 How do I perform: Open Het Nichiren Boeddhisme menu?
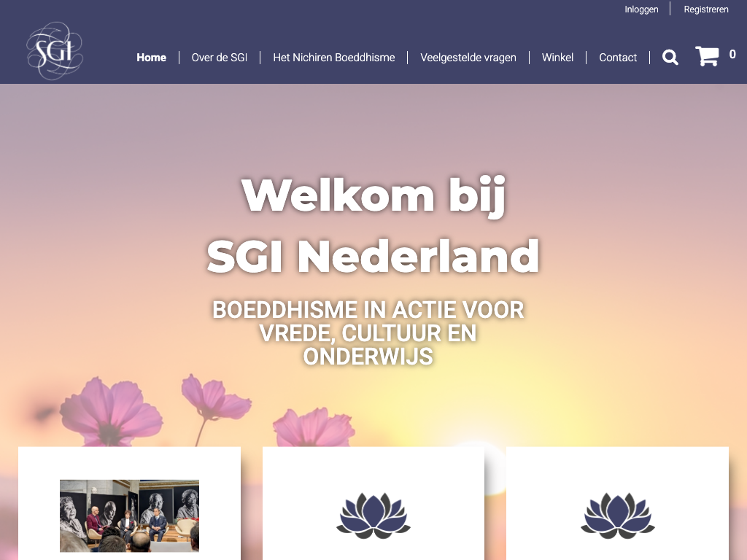click(x=334, y=58)
